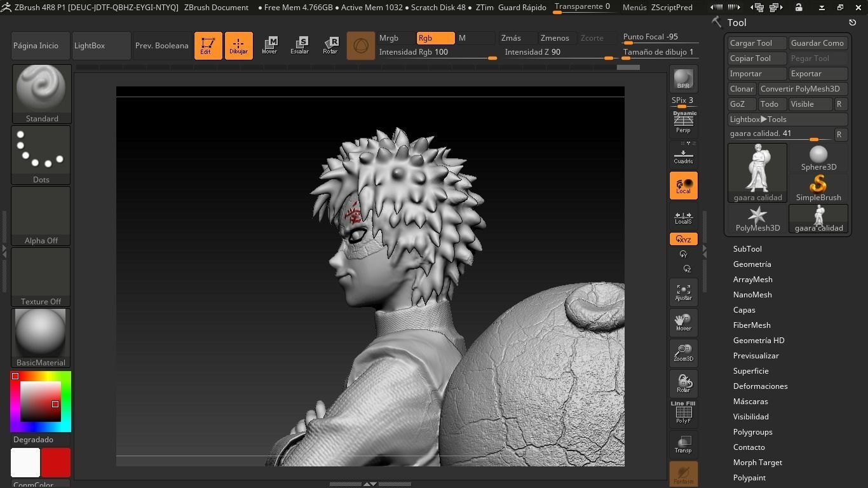Screen dimensions: 868x488
Task: Open the Dots stroke picker
Action: coord(41,155)
